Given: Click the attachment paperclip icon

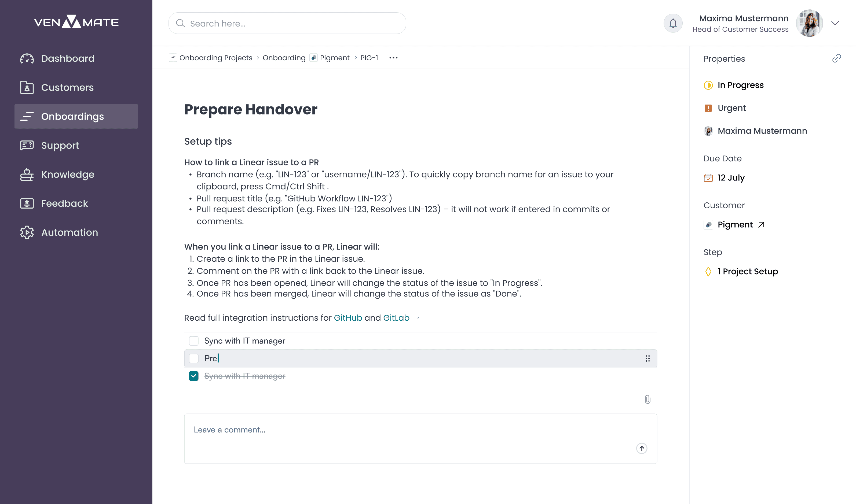Looking at the screenshot, I should click(x=647, y=398).
